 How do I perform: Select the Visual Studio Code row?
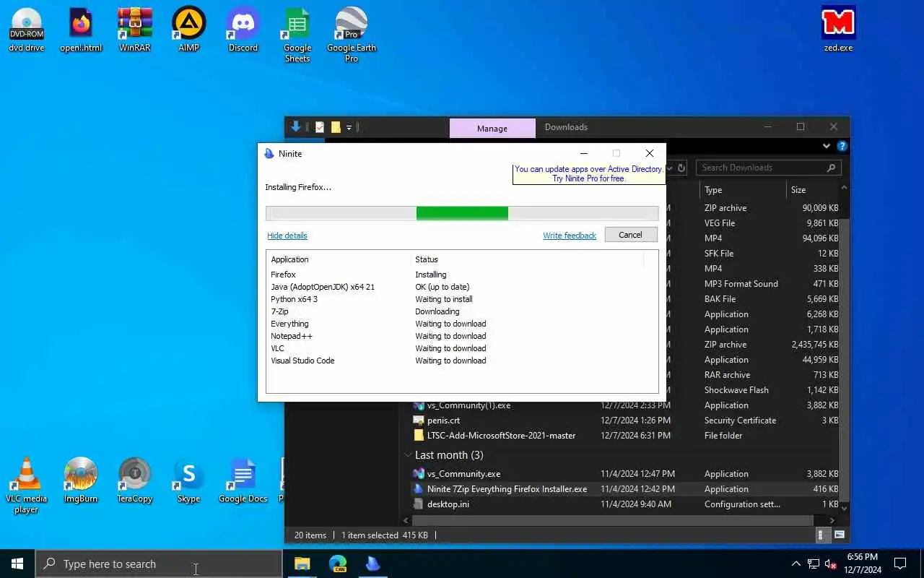coord(462,361)
